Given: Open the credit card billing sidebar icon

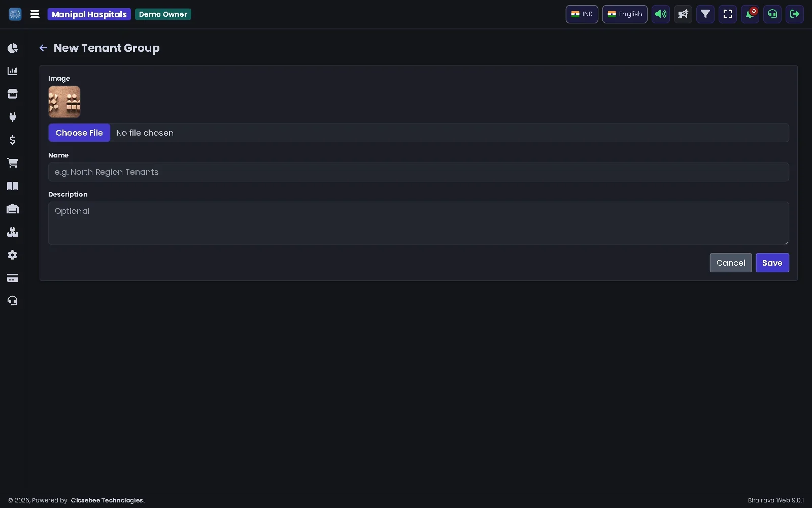Looking at the screenshot, I should pyautogui.click(x=13, y=278).
